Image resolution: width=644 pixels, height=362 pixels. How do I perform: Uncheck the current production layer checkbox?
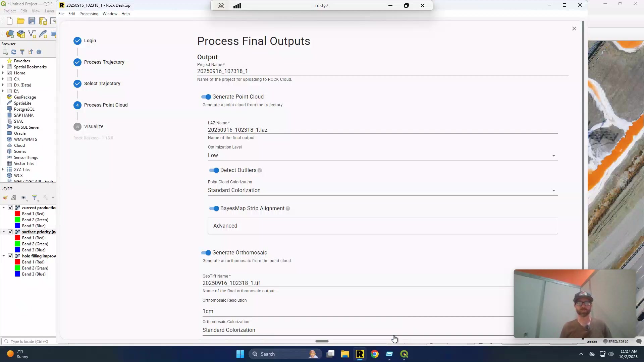pos(10,208)
